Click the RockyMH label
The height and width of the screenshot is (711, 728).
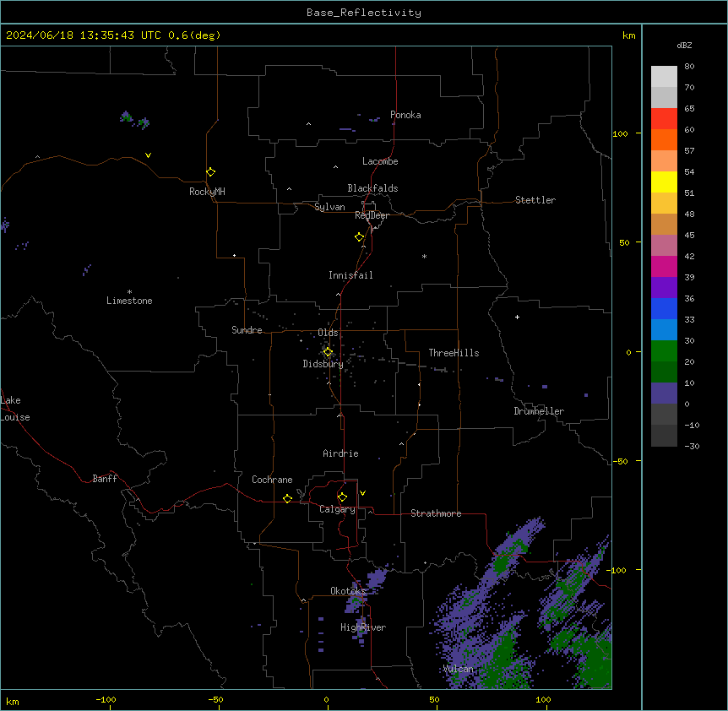207,192
